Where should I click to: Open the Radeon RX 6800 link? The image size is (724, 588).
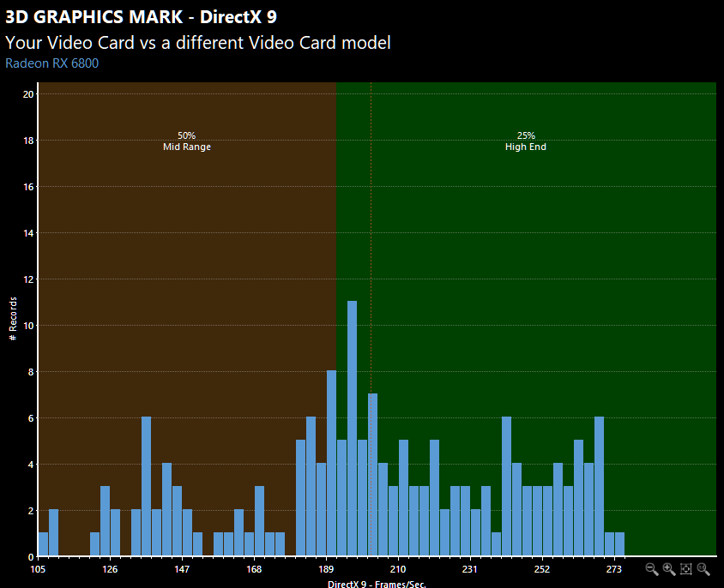point(51,63)
